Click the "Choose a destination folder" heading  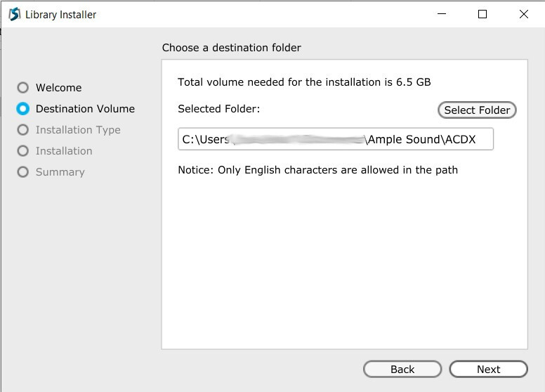click(x=232, y=48)
